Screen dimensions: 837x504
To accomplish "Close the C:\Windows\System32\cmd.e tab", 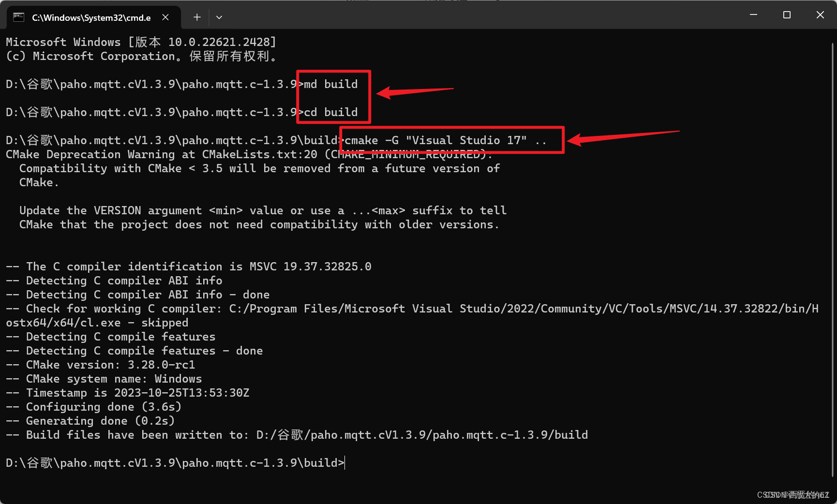I will click(165, 17).
